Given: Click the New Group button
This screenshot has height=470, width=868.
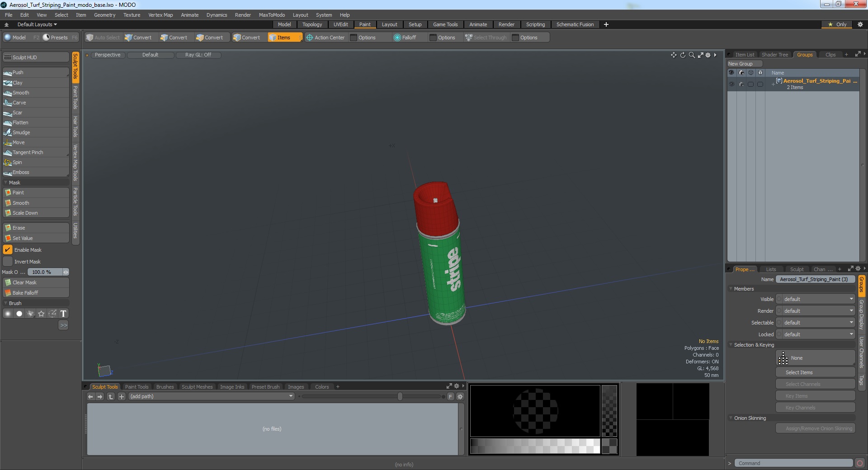Looking at the screenshot, I should [744, 64].
